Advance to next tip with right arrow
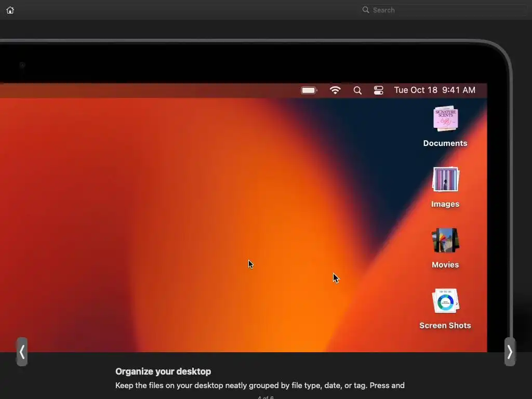The width and height of the screenshot is (532, 399). (510, 352)
